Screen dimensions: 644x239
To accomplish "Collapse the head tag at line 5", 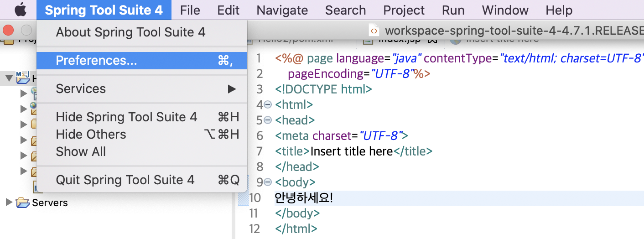I will click(x=268, y=120).
